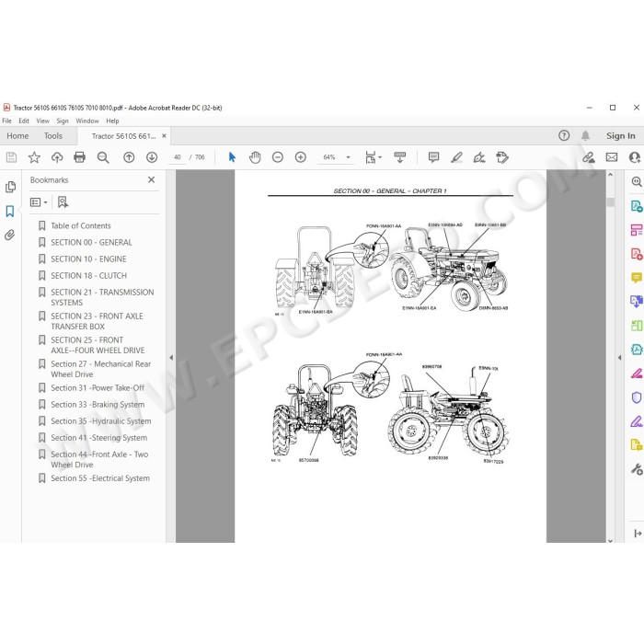The height and width of the screenshot is (644, 644).
Task: Select the arrow Selection tool
Action: click(x=232, y=157)
